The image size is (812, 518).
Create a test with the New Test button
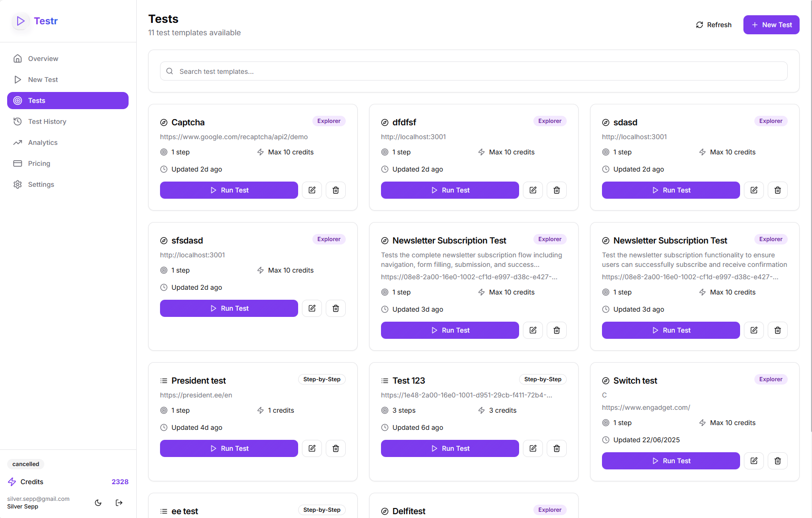tap(772, 25)
